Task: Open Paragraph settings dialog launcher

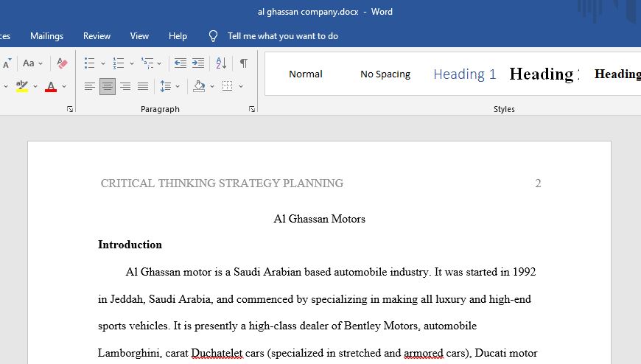Action: click(252, 109)
